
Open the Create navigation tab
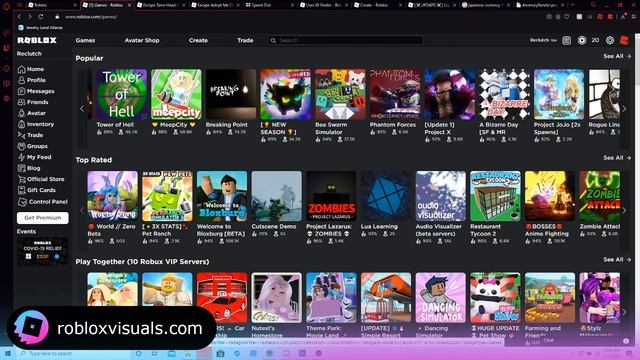(198, 40)
